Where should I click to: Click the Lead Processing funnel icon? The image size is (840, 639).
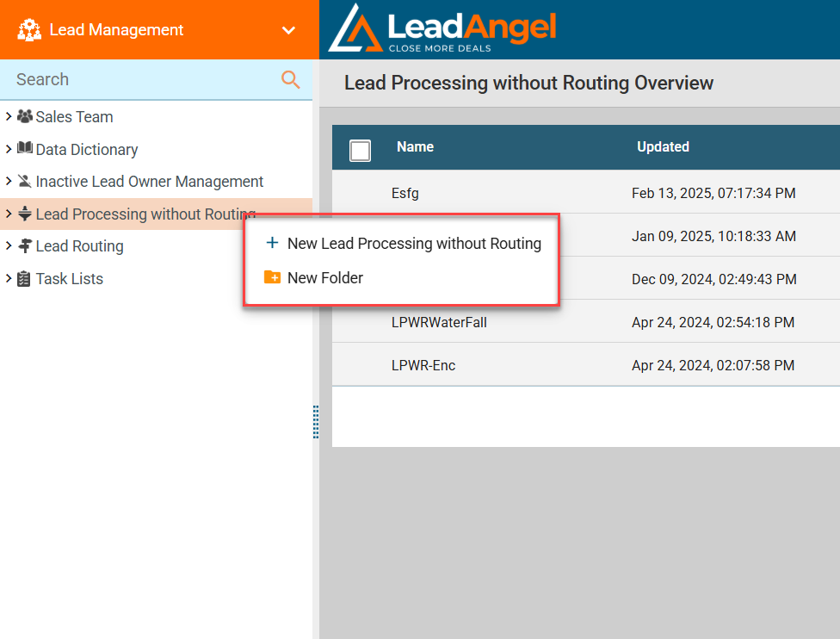(25, 214)
